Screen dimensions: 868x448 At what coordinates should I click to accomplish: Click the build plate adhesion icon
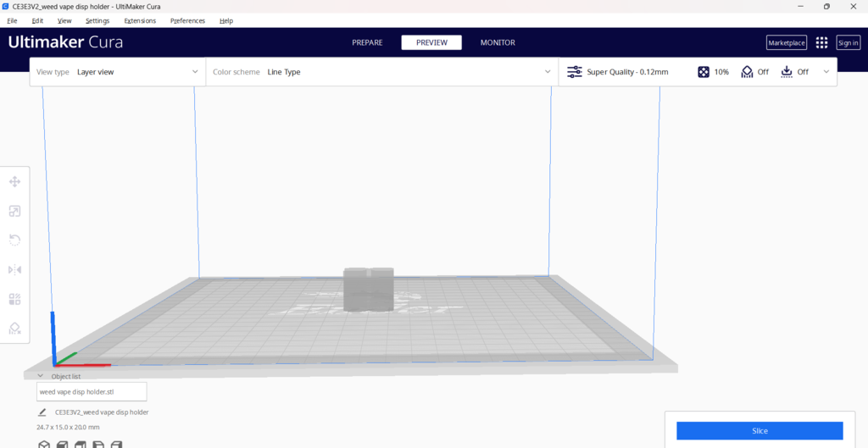click(787, 72)
